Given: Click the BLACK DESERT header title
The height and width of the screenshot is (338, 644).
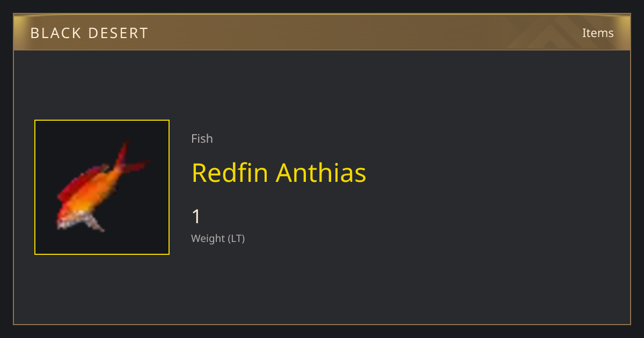Looking at the screenshot, I should click(x=89, y=33).
